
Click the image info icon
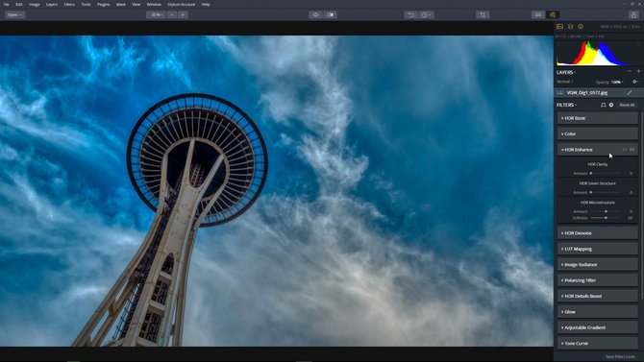pos(581,27)
